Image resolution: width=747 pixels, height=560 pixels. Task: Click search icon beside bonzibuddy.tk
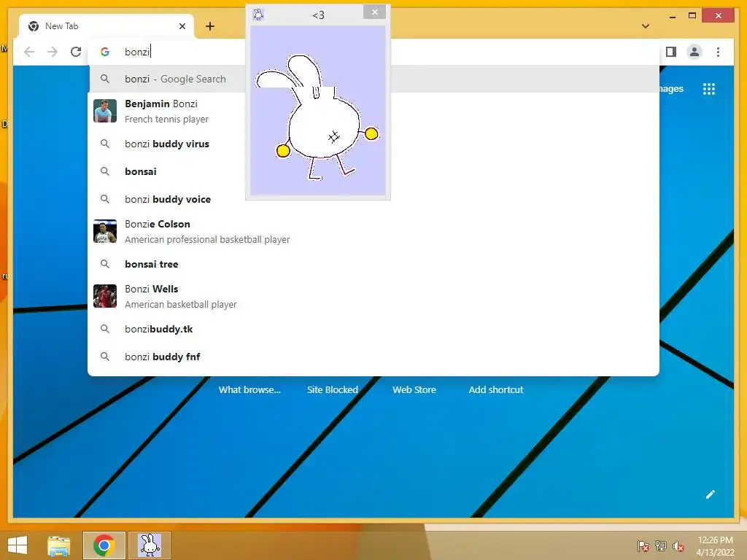pyautogui.click(x=105, y=329)
